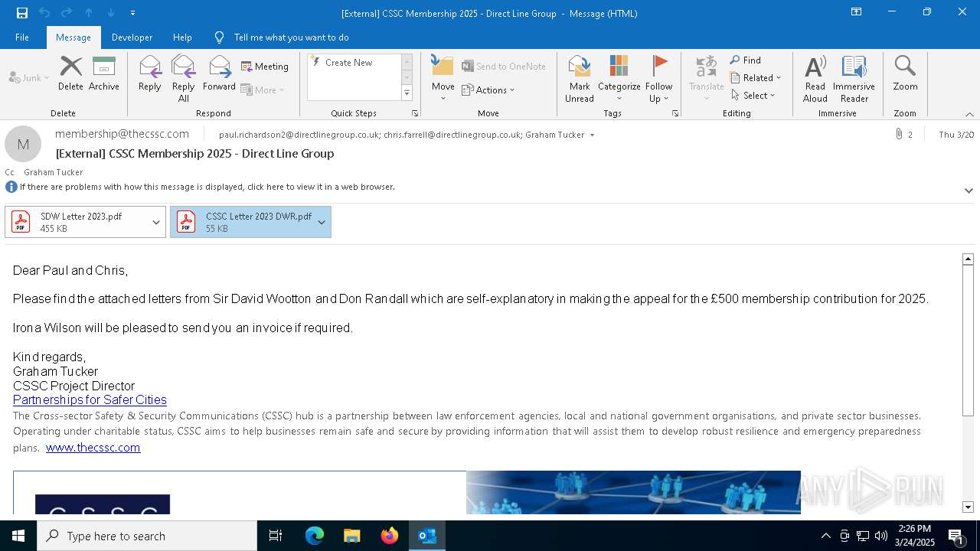Open Customize Quick Access Toolbar dropdown
Viewport: 980px width, 551px height.
133,13
